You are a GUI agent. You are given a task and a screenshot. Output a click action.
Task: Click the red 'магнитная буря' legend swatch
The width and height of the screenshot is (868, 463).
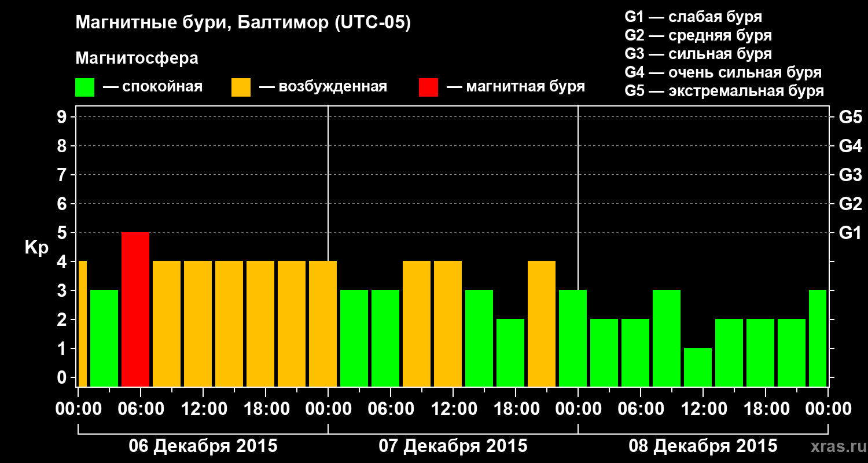pos(428,87)
